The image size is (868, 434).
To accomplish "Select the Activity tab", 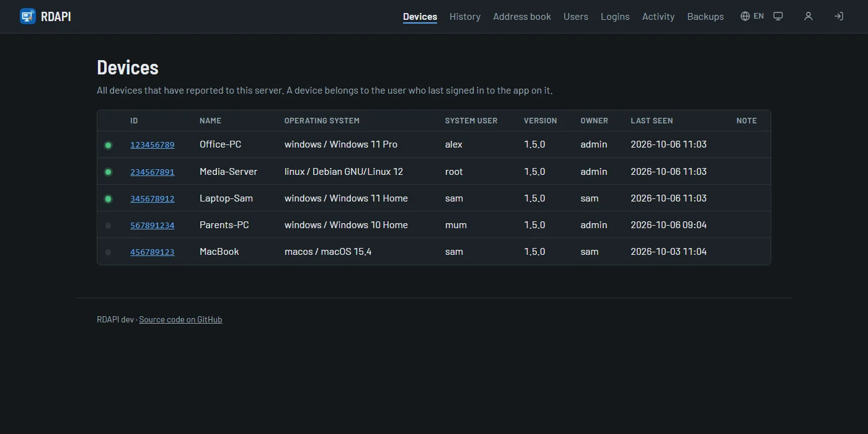I will (x=658, y=17).
